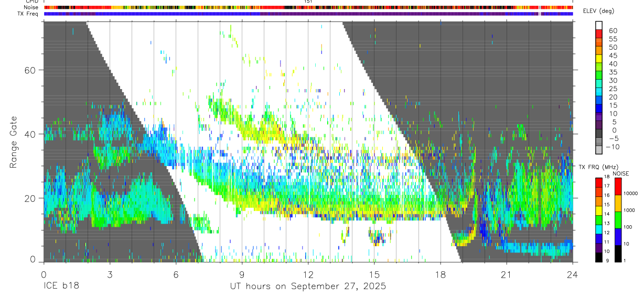Click the '6' hour tick label on the time axis
The width and height of the screenshot is (644, 297).
pyautogui.click(x=176, y=274)
